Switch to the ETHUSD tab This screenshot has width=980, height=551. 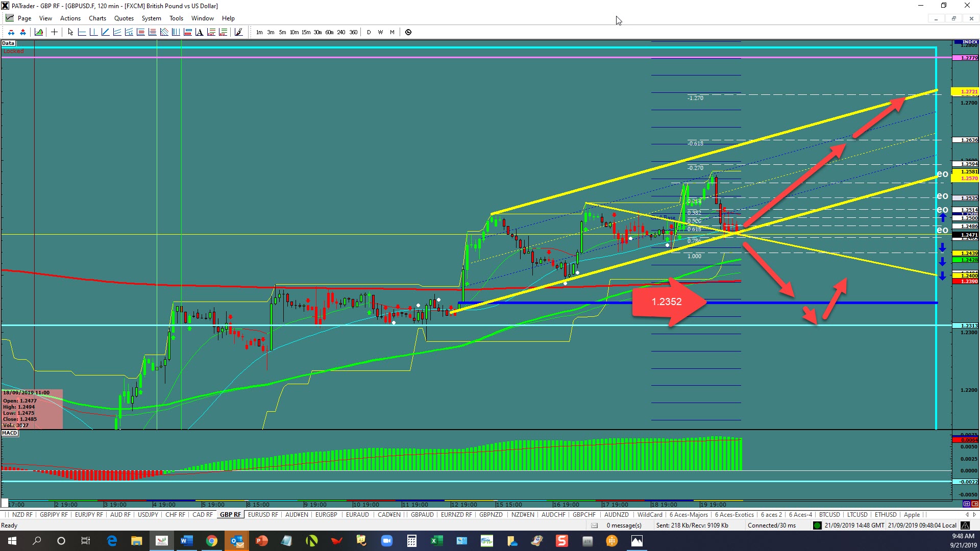(x=886, y=515)
